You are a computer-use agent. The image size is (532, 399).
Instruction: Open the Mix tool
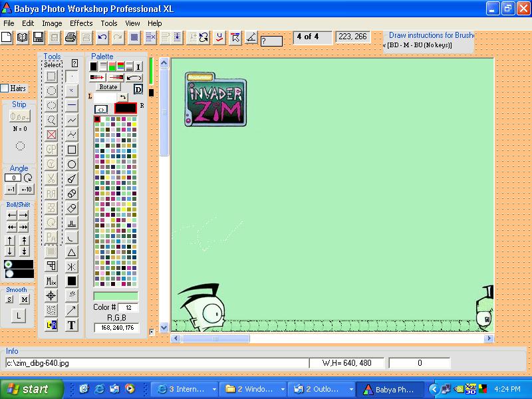pyautogui.click(x=51, y=281)
